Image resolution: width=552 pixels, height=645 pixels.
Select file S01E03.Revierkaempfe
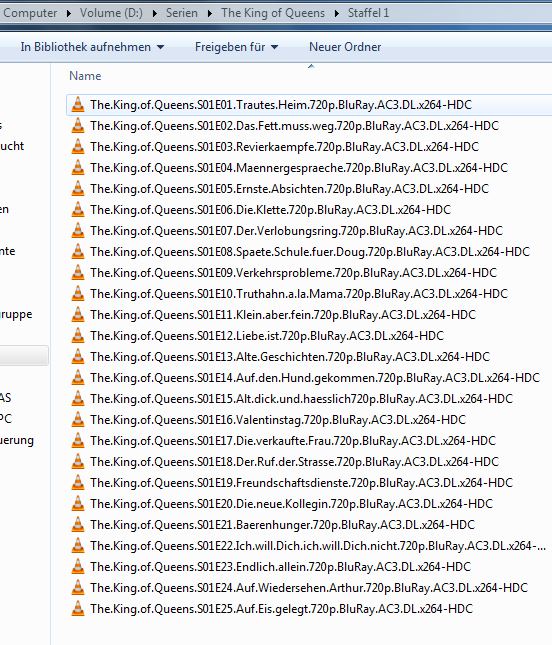pos(285,147)
